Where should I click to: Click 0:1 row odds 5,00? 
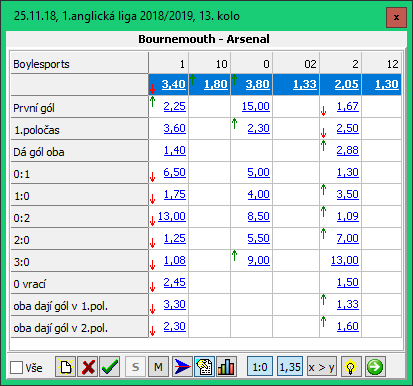[259, 172]
